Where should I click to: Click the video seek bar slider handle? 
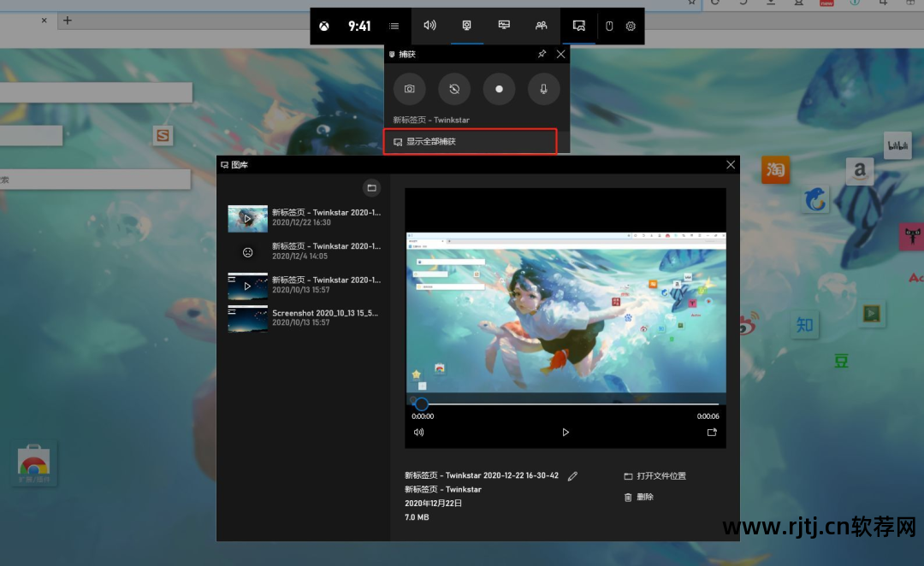421,404
